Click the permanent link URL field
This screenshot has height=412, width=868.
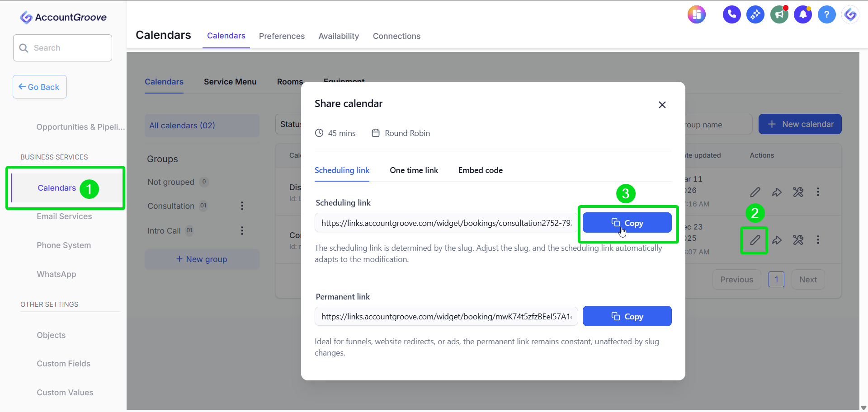tap(446, 316)
